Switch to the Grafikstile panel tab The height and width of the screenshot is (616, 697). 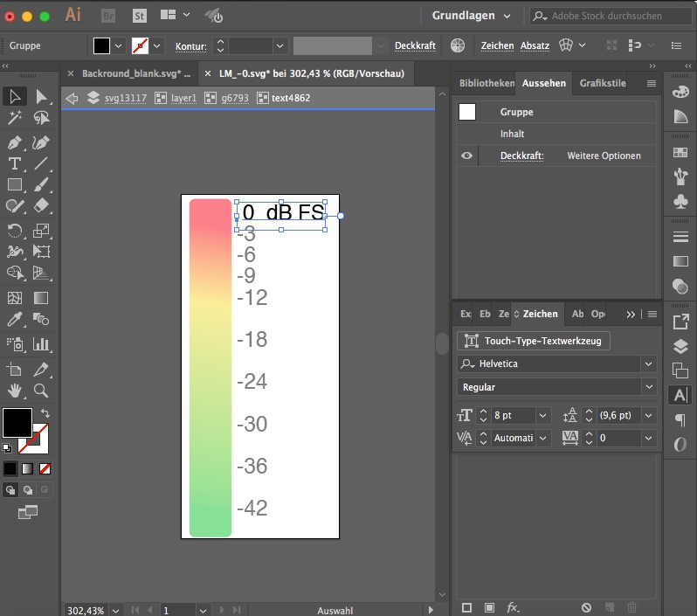point(603,83)
